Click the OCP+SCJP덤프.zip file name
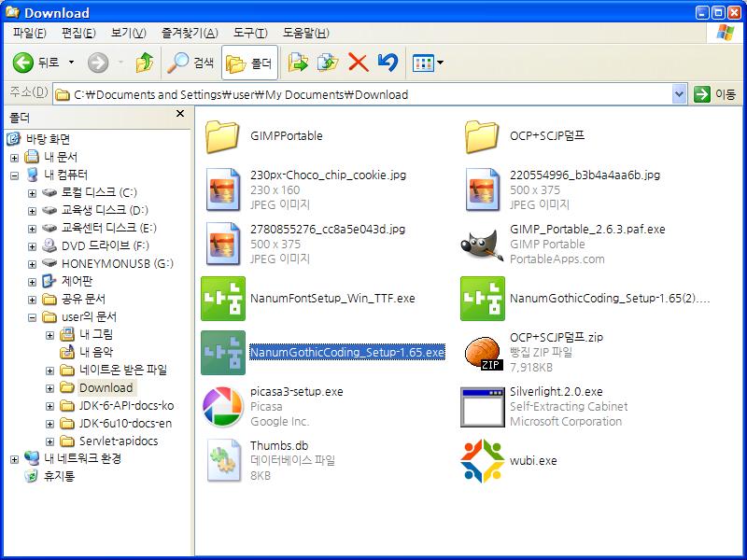Image resolution: width=747 pixels, height=560 pixels. (557, 337)
